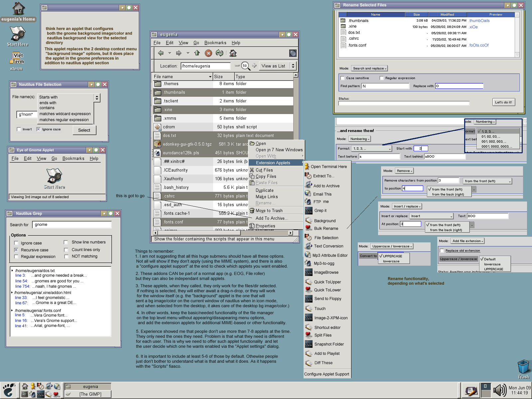This screenshot has height=399, width=532.
Task: Click the Reload icon in Nautilus toolbar
Action: (x=219, y=53)
